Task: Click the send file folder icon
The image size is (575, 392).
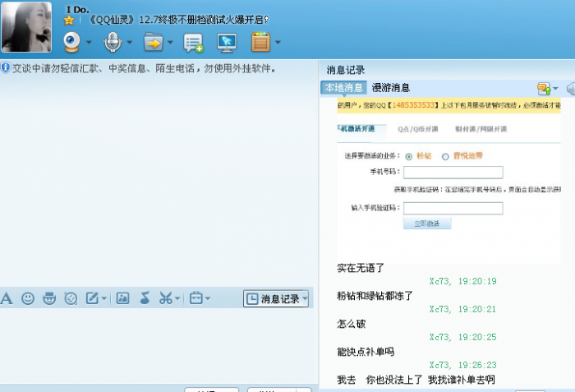Action: (154, 42)
